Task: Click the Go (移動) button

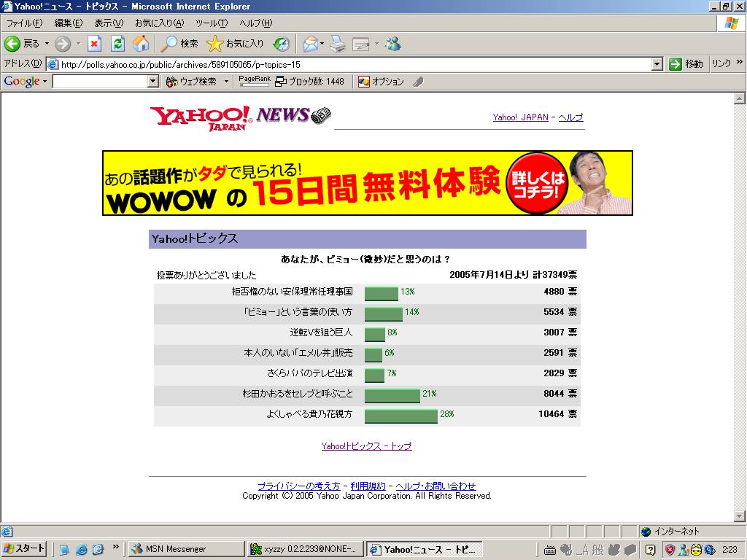Action: 686,64
